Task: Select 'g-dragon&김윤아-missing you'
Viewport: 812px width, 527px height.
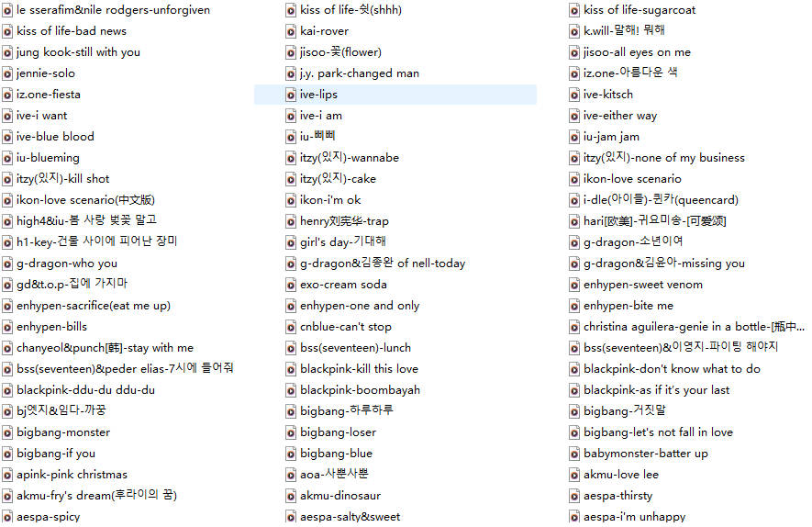Action: (664, 263)
